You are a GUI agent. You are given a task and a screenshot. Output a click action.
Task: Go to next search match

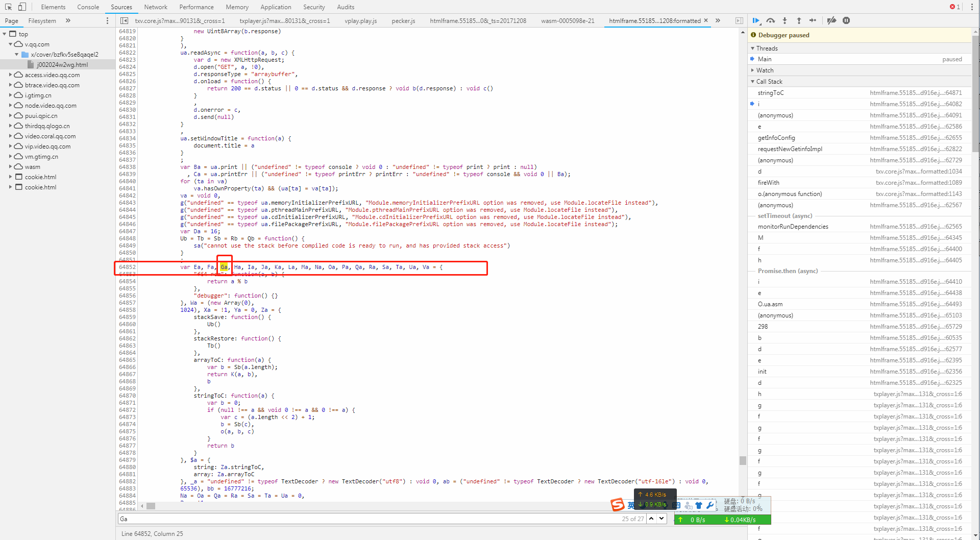pos(661,519)
